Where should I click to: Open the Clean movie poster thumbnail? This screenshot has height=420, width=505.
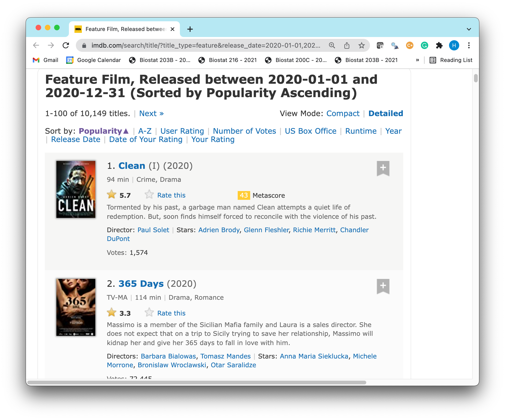[76, 189]
